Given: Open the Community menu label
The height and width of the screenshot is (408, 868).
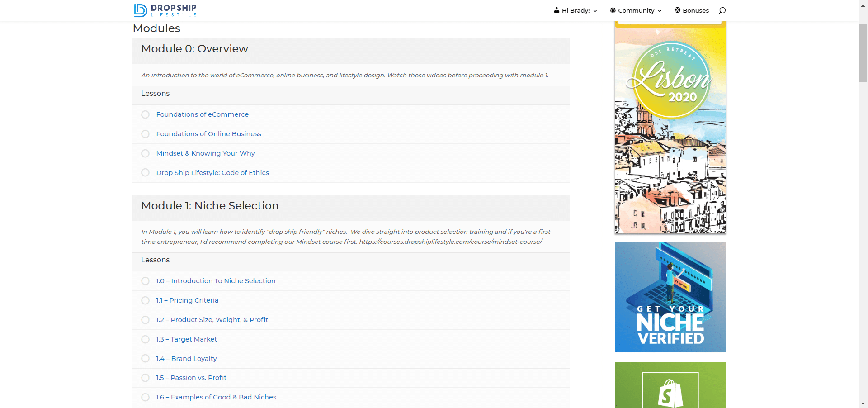Looking at the screenshot, I should (636, 10).
